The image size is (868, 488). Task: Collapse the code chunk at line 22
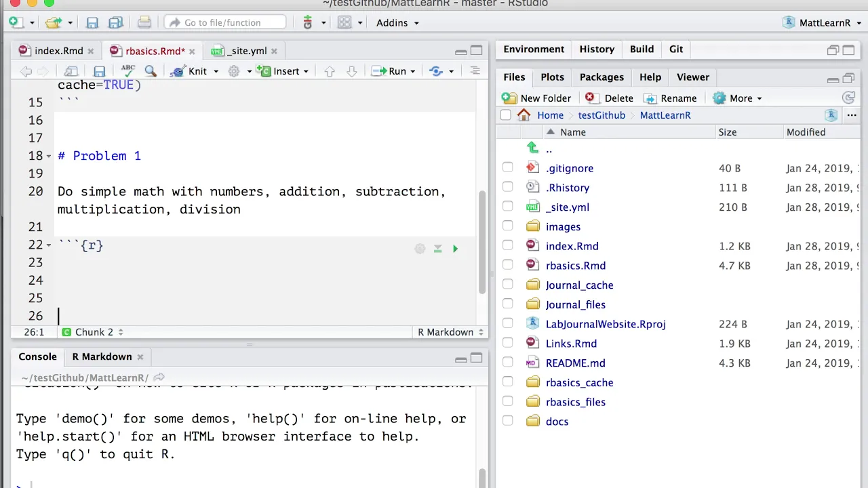(49, 245)
